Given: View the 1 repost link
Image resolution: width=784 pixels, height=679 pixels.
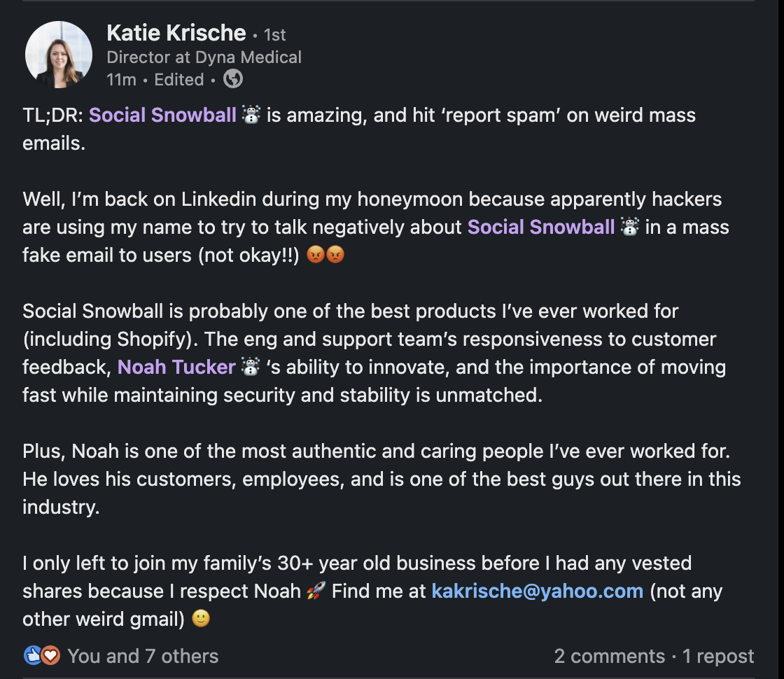Looking at the screenshot, I should pos(718,656).
